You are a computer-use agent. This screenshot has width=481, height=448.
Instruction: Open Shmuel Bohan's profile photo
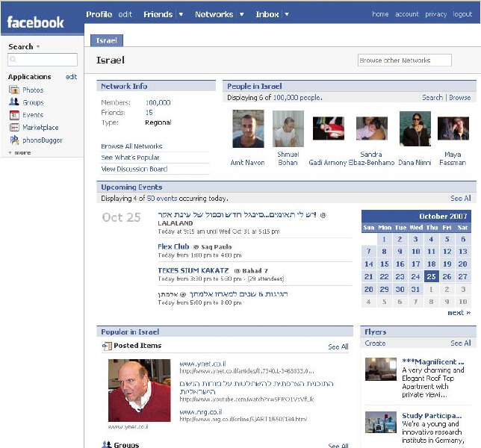pos(288,128)
